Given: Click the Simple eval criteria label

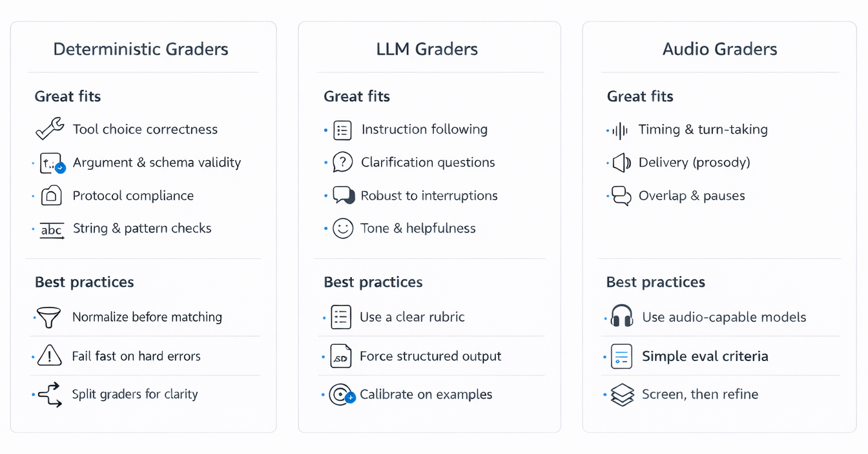Looking at the screenshot, I should tap(705, 356).
